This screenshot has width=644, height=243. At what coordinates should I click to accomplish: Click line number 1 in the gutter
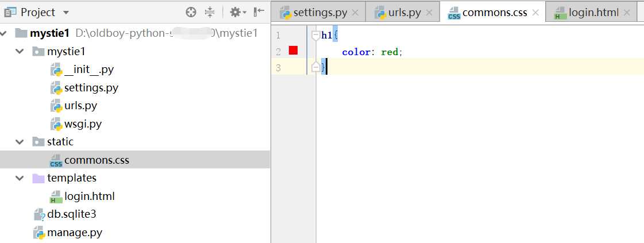(x=278, y=36)
